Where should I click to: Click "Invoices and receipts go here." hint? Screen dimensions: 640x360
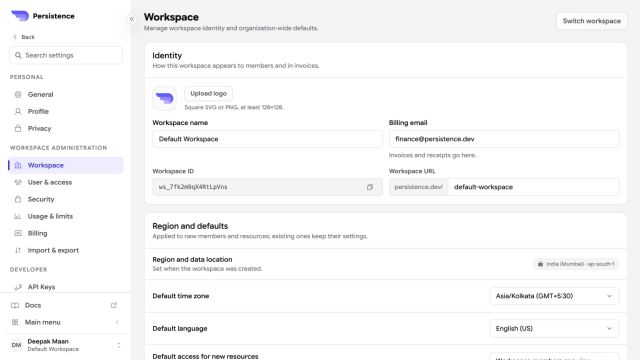click(432, 156)
